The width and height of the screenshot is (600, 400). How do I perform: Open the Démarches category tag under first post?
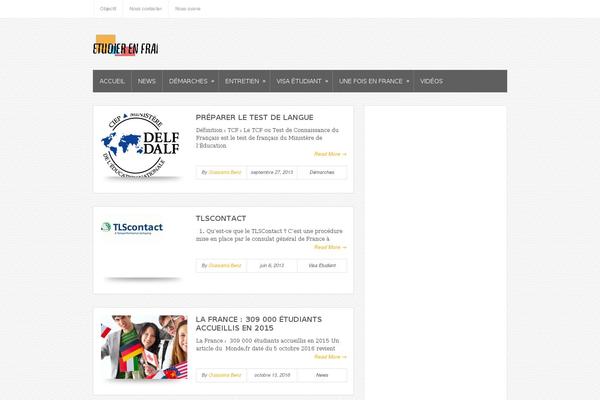point(322,172)
